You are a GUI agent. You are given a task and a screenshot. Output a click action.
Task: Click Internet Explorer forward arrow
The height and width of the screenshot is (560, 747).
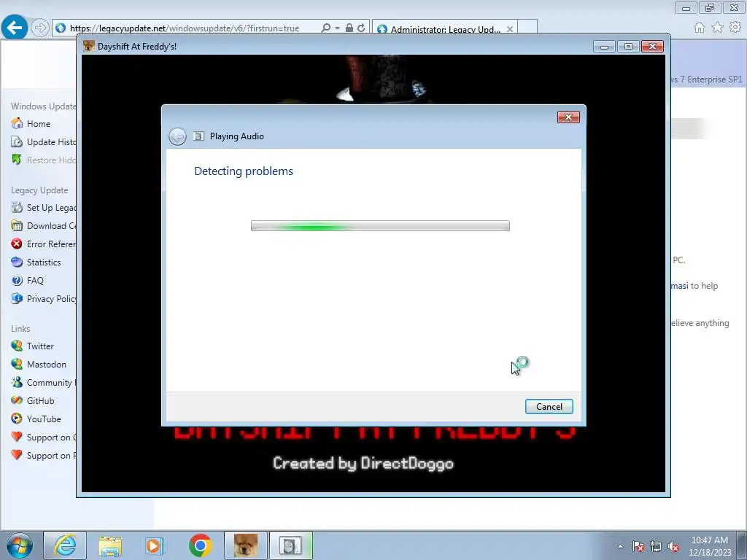(x=40, y=28)
